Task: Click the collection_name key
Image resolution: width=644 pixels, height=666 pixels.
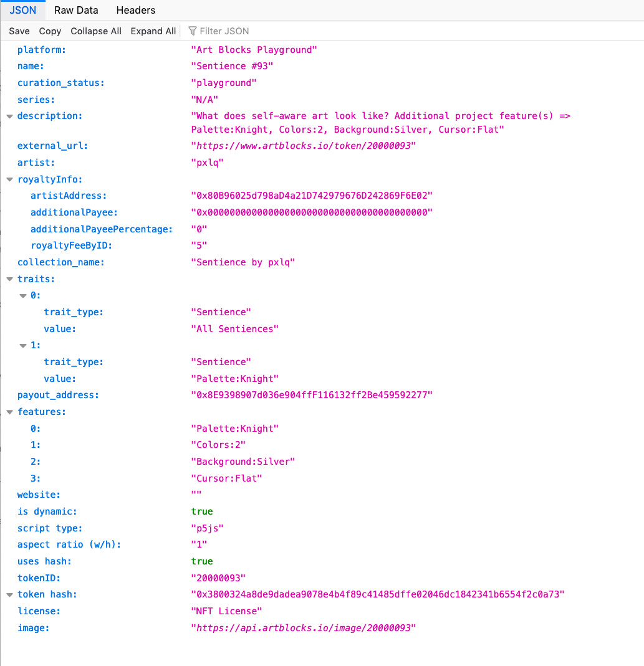Action: click(x=61, y=262)
